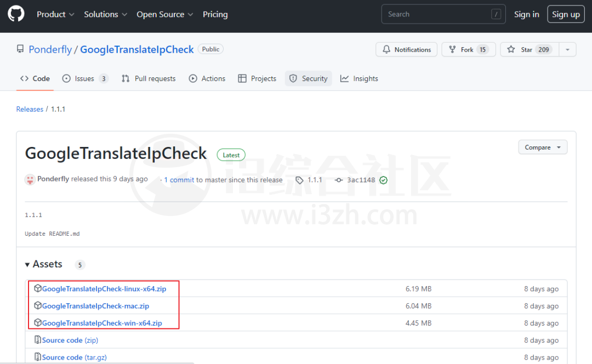
Task: Star the repository
Action: pos(530,49)
